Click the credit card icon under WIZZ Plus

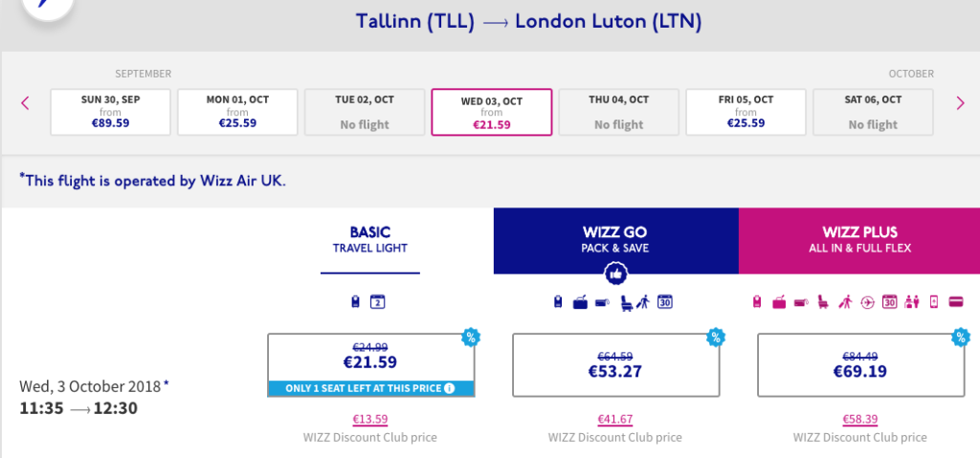pyautogui.click(x=955, y=303)
